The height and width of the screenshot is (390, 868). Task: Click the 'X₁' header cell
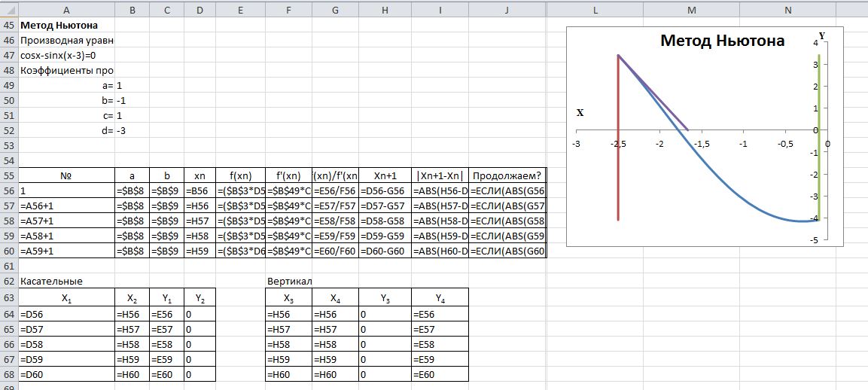(x=66, y=299)
